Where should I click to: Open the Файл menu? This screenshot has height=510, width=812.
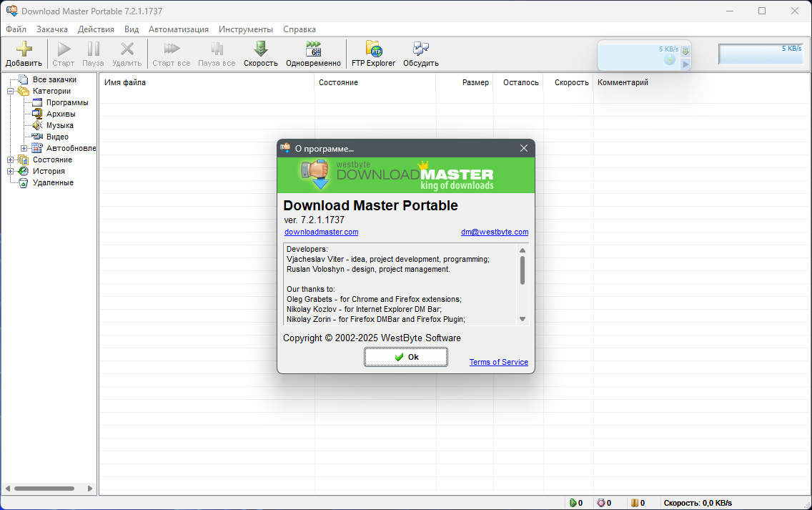(x=16, y=29)
